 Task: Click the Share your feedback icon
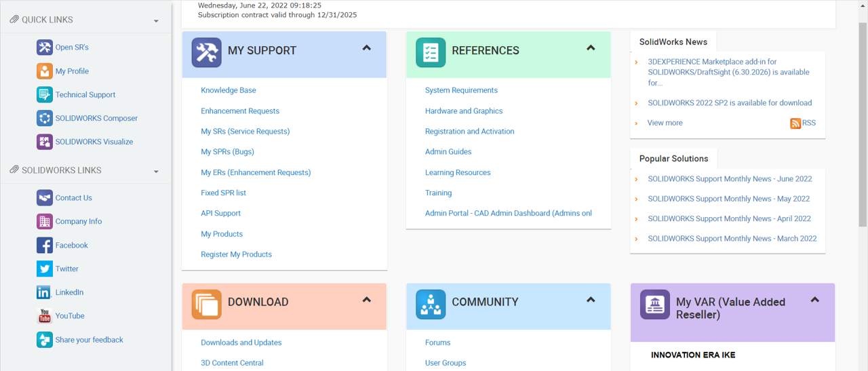44,340
